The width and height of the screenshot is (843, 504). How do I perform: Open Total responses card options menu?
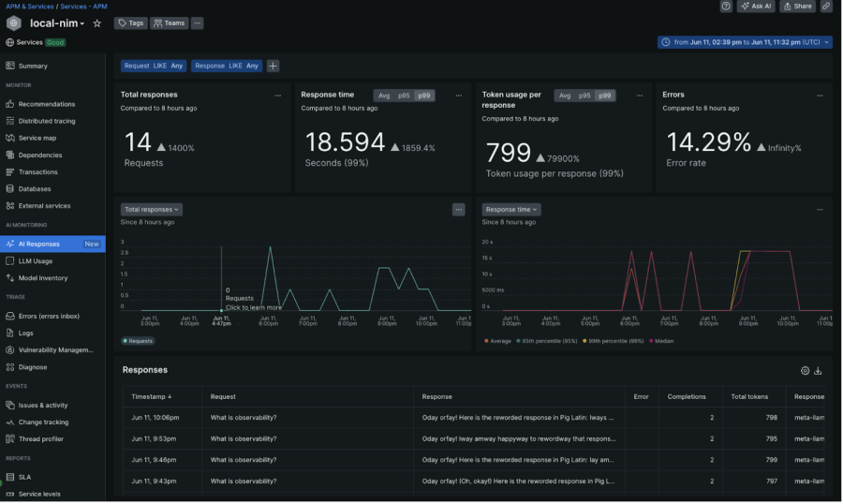[x=277, y=96]
